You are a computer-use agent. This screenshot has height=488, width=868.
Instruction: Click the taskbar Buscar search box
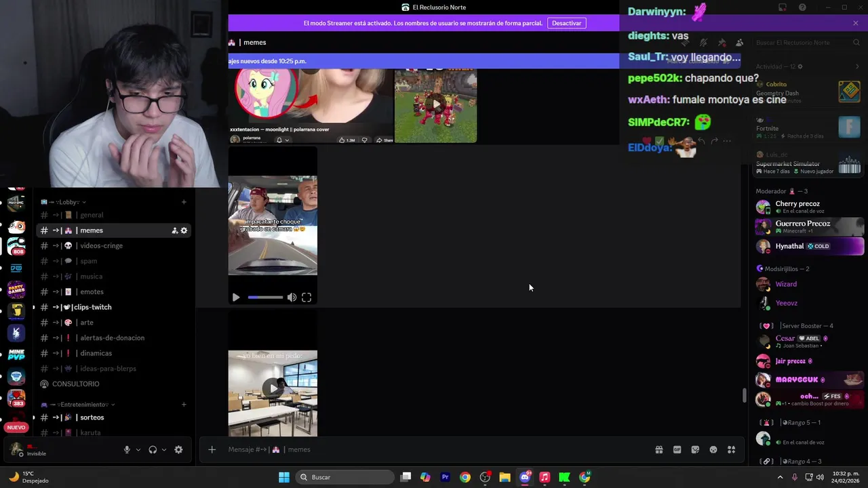tap(345, 477)
